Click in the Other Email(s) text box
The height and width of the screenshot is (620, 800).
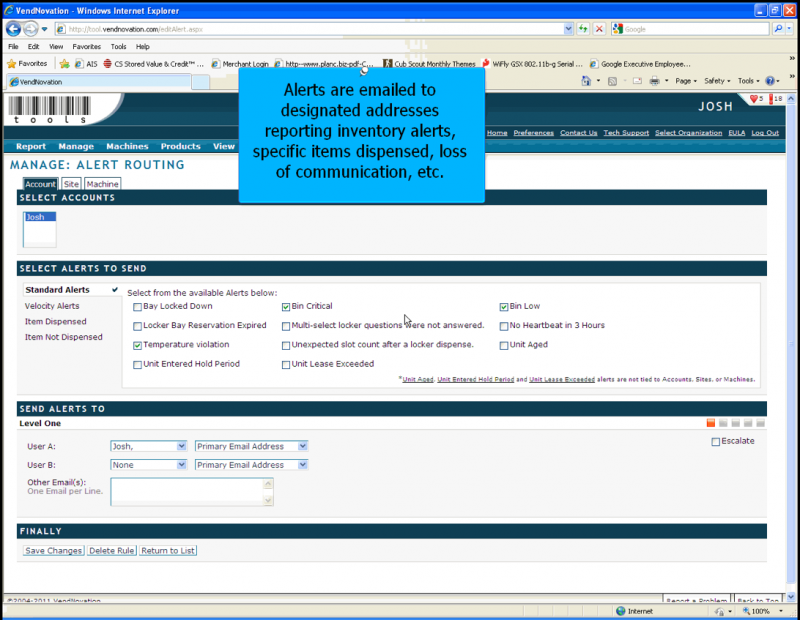[x=192, y=492]
